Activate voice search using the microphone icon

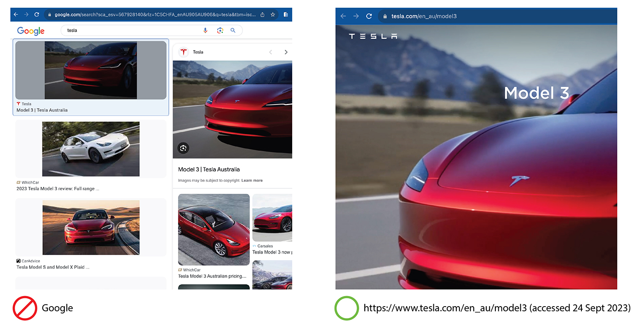(x=205, y=30)
